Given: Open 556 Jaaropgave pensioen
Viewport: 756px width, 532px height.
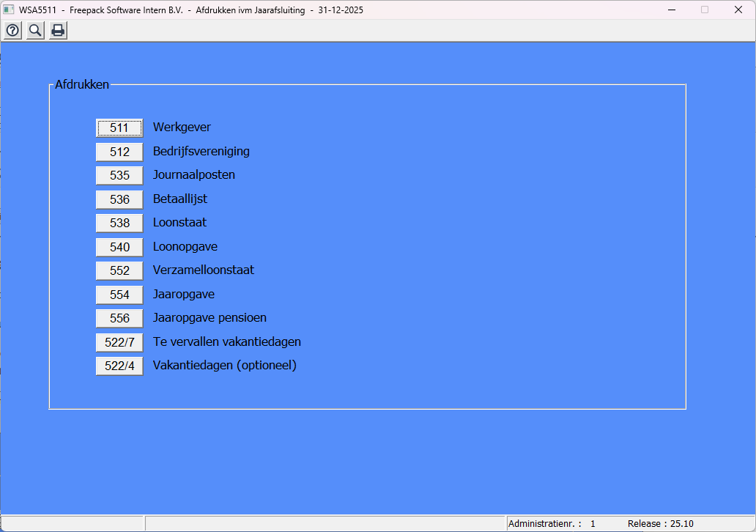Looking at the screenshot, I should point(119,319).
